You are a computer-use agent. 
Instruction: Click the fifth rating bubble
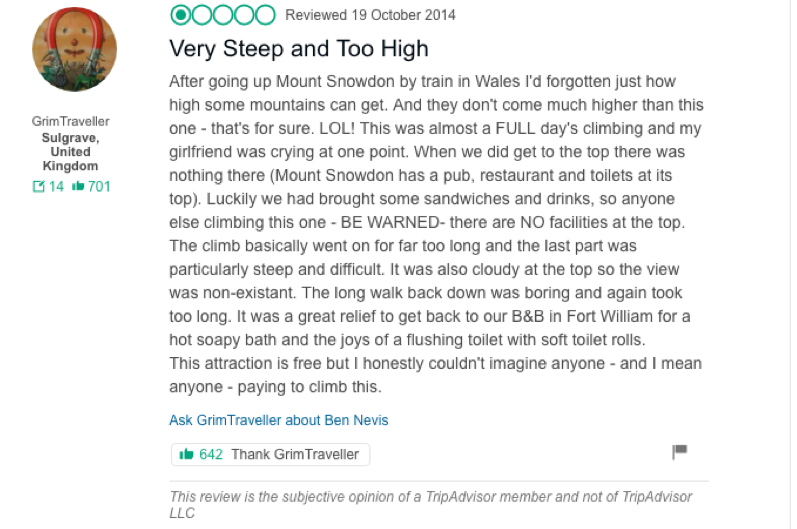tap(265, 15)
